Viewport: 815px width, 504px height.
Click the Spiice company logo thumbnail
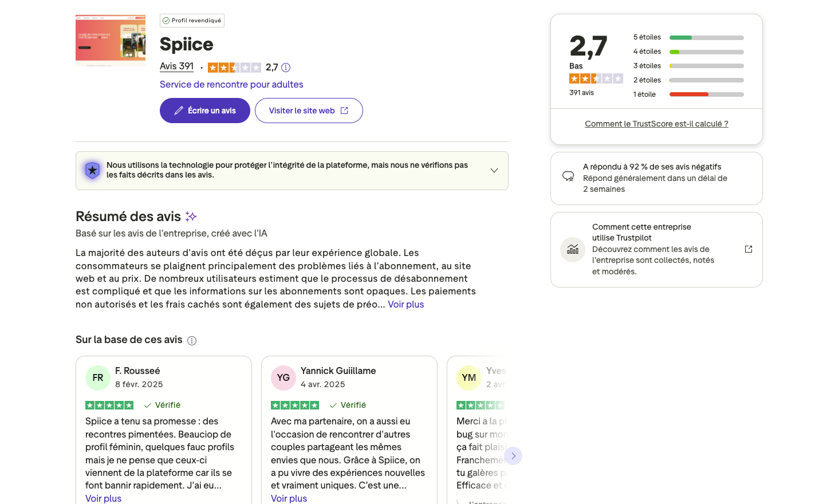pyautogui.click(x=110, y=41)
